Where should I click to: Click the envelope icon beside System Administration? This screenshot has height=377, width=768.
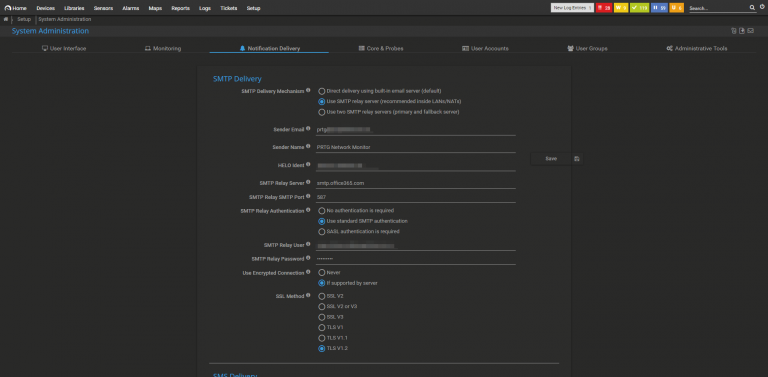[x=750, y=31]
